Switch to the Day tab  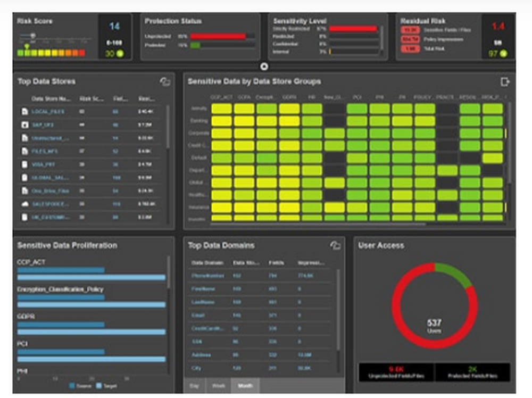pos(194,386)
